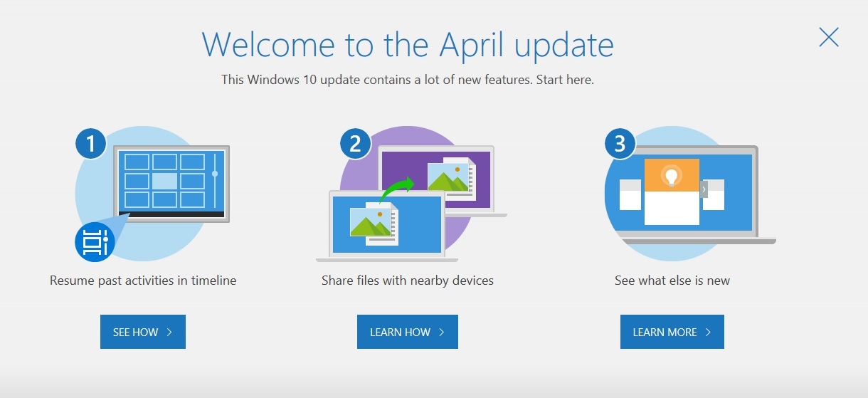Image resolution: width=868 pixels, height=398 pixels.
Task: Select the number 1 step badge
Action: coord(90,145)
